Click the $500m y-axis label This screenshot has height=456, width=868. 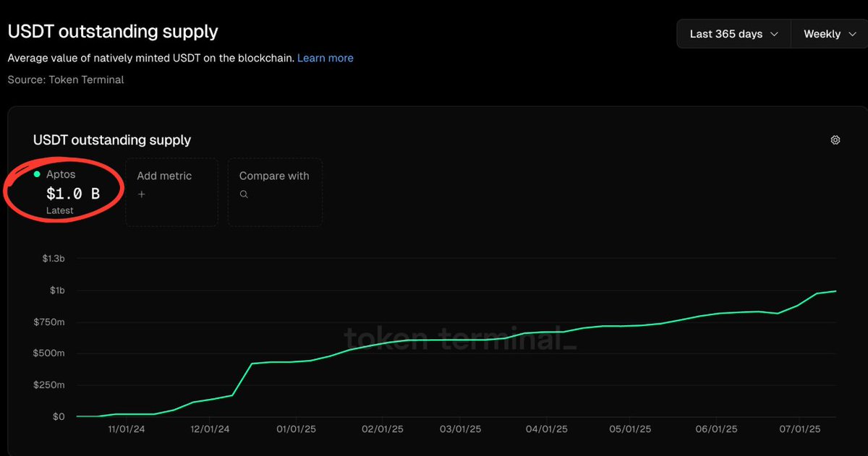click(x=50, y=353)
